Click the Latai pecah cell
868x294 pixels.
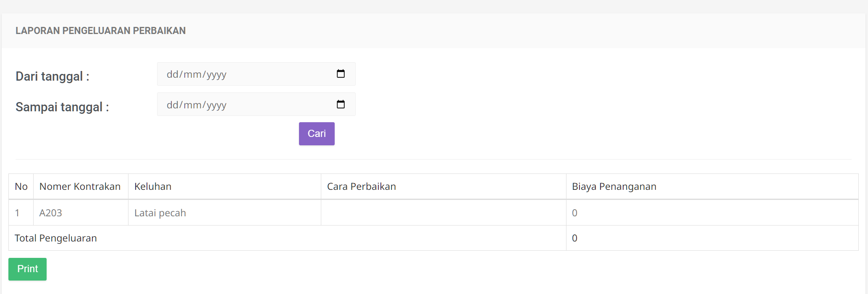click(225, 213)
